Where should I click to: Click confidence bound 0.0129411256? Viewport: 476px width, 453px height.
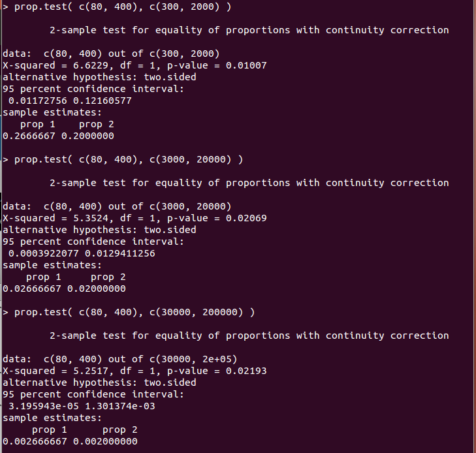point(120,253)
